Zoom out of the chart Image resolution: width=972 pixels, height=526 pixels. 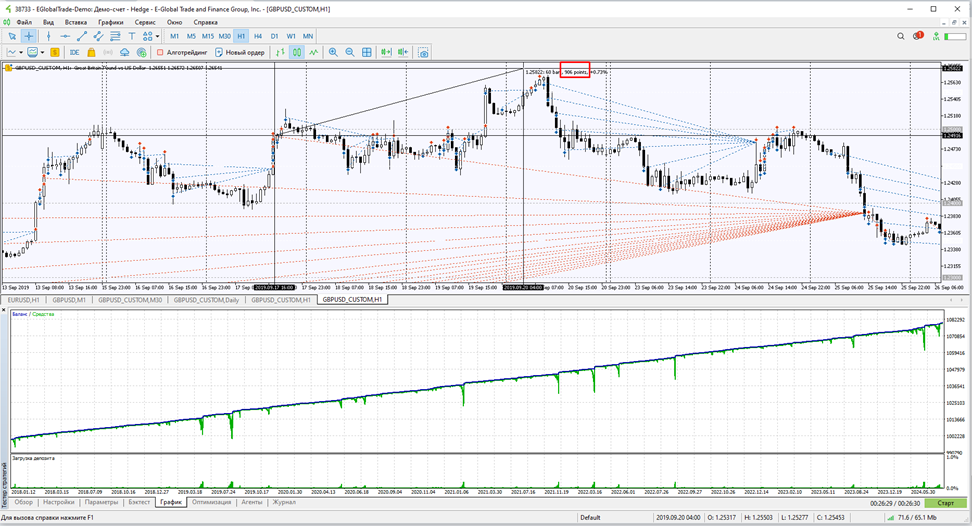350,53
